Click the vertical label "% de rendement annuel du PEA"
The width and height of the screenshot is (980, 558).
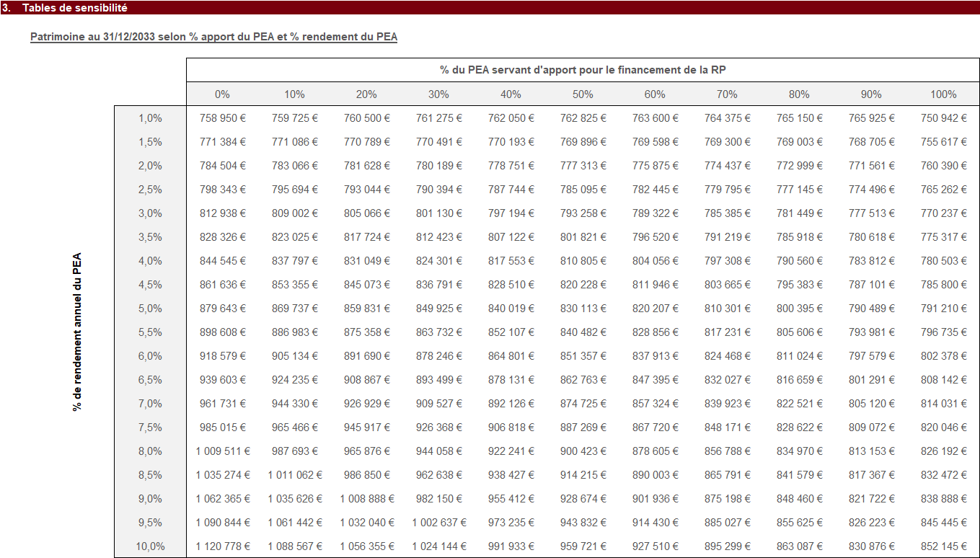(x=77, y=332)
